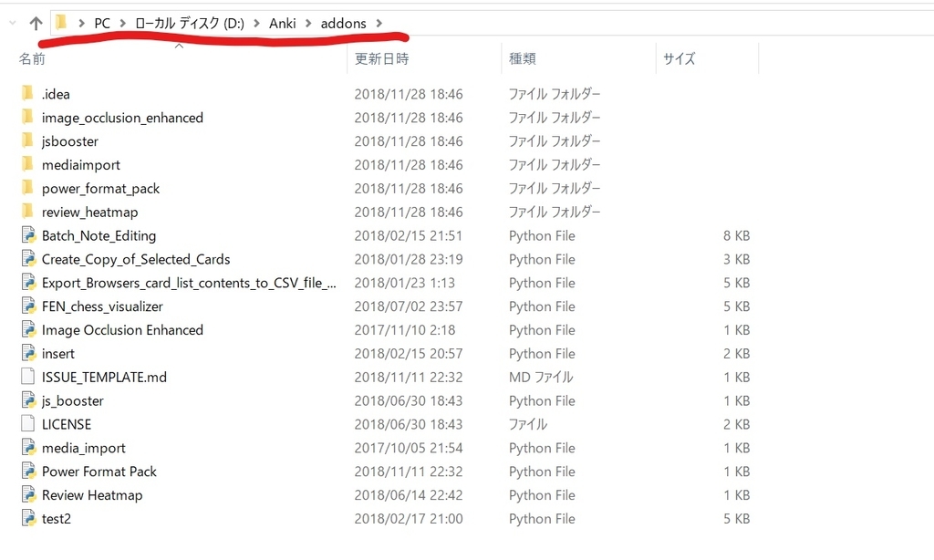Viewport: 934px width, 560px height.
Task: Select the .idea folder name
Action: click(56, 94)
